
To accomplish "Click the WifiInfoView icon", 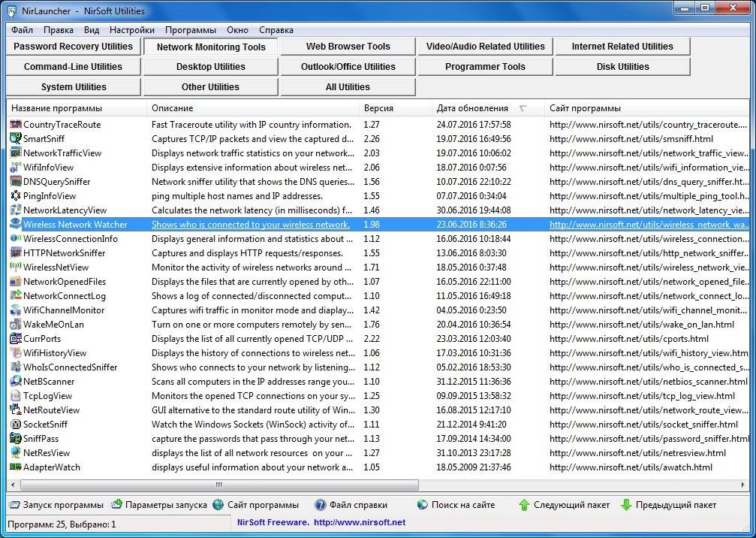I will coord(16,168).
